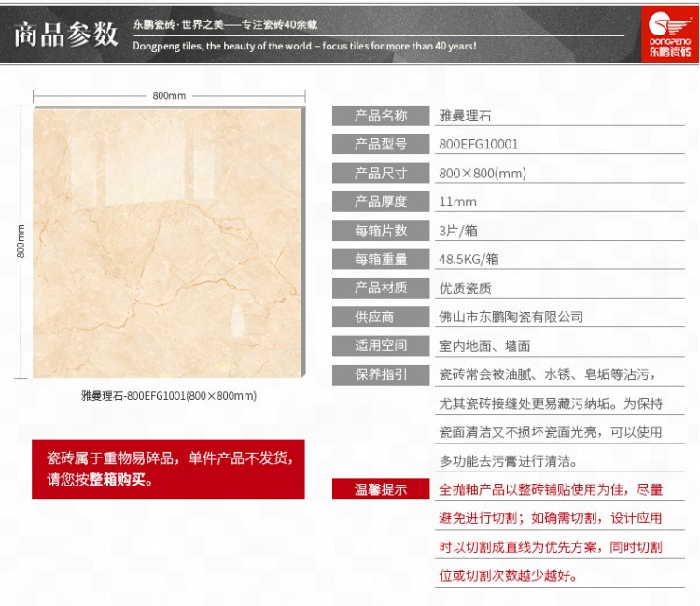The width and height of the screenshot is (700, 606).
Task: Click the line 瓷面清洁又不损坏瓷面光亮
Action: point(518,432)
